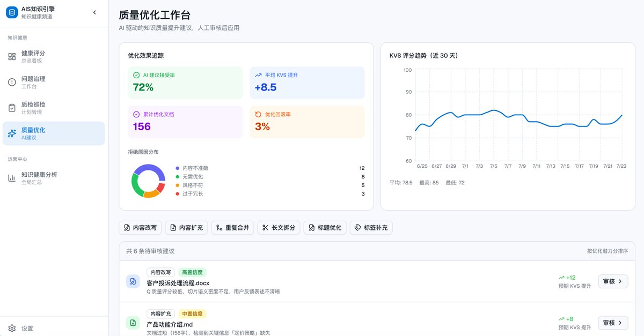
Task: Open the 质检巡检 计划管理 menu item
Action: (54, 108)
